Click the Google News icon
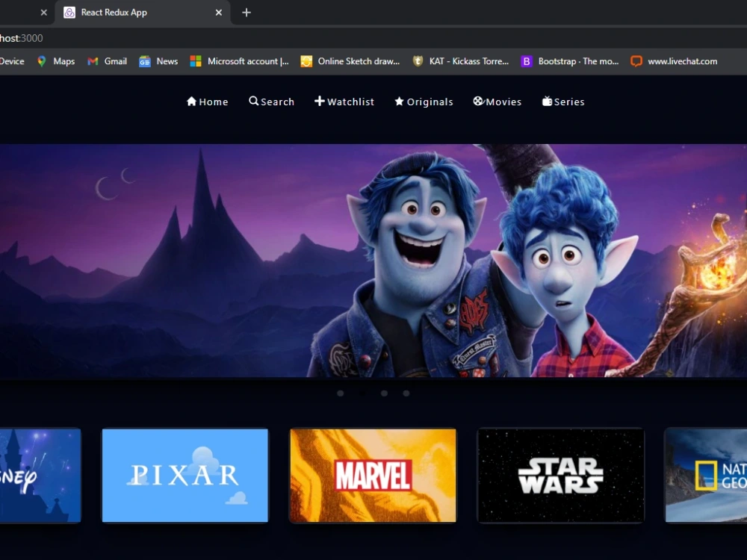This screenshot has height=560, width=747. [x=144, y=61]
